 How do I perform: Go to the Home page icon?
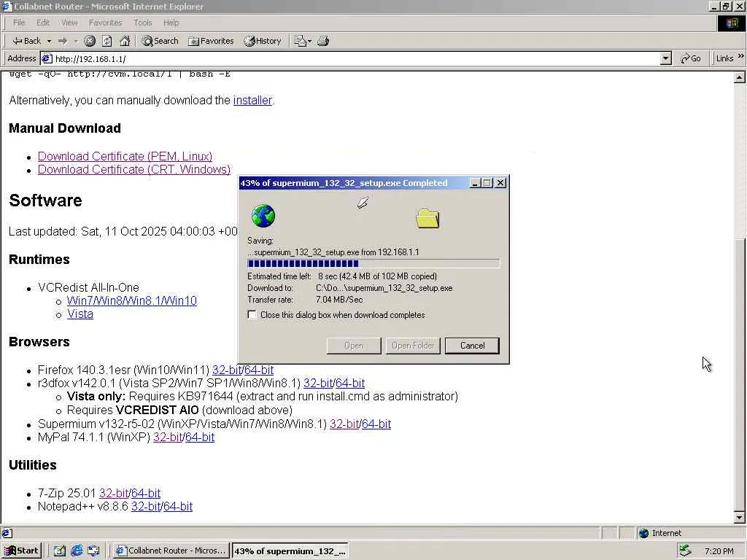pyautogui.click(x=124, y=41)
